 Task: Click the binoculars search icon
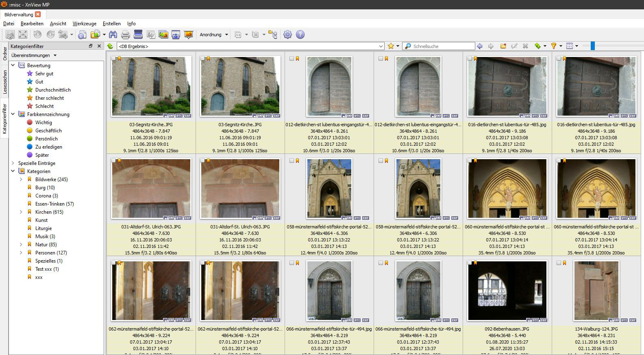113,35
